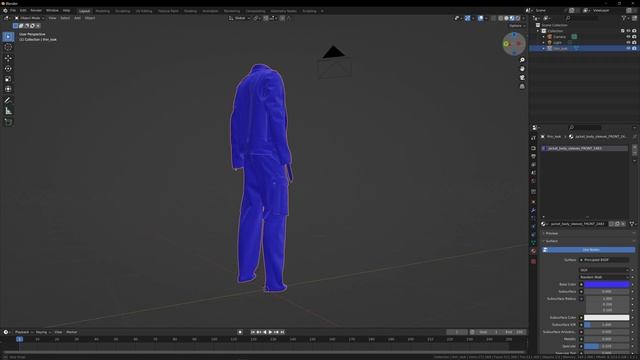640x360 pixels.
Task: Open the Surface Principled BSDF dropdown
Action: coord(603,260)
